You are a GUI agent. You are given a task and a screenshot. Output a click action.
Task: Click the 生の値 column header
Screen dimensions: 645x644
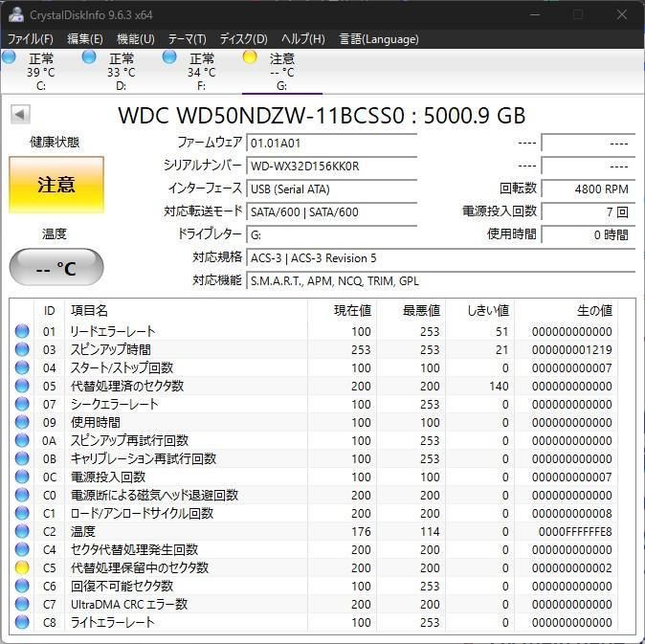click(593, 311)
